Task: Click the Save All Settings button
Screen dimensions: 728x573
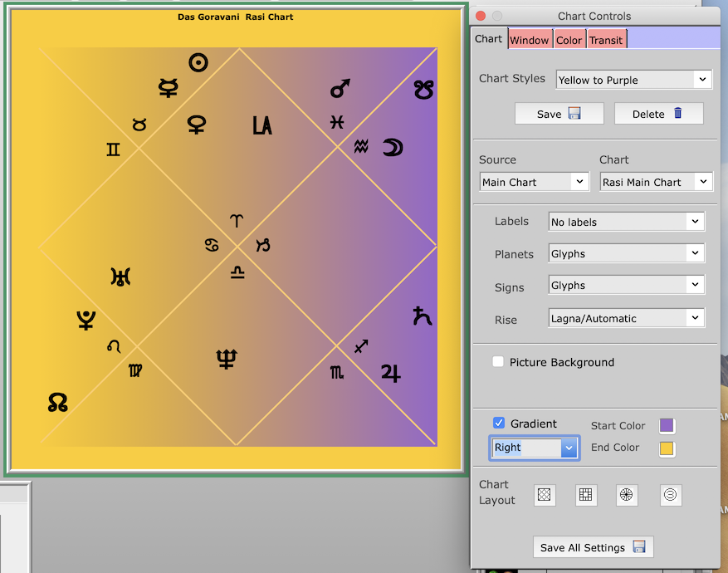Action: click(593, 547)
